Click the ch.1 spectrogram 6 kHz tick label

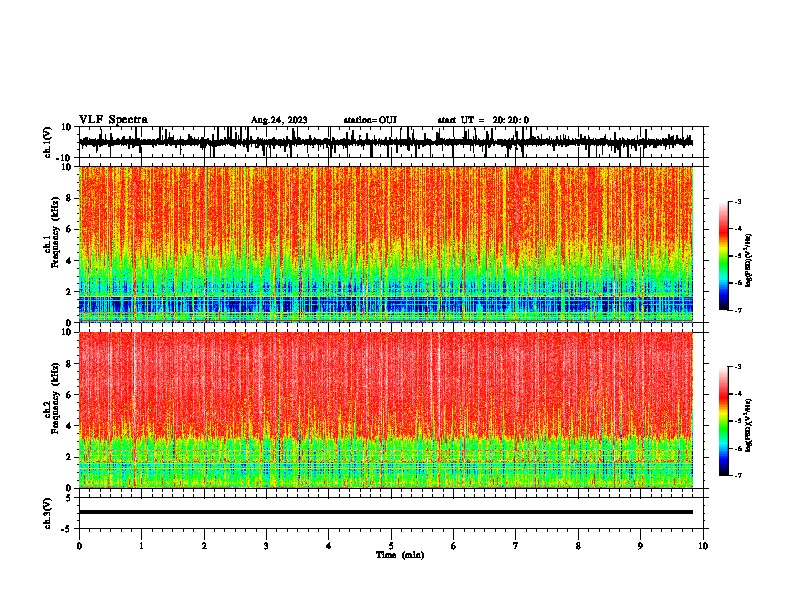(69, 229)
